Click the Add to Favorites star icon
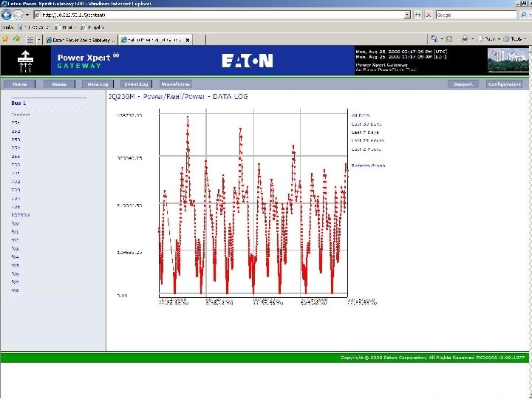Image resolution: width=532 pixels, height=399 pixels. click(x=16, y=39)
